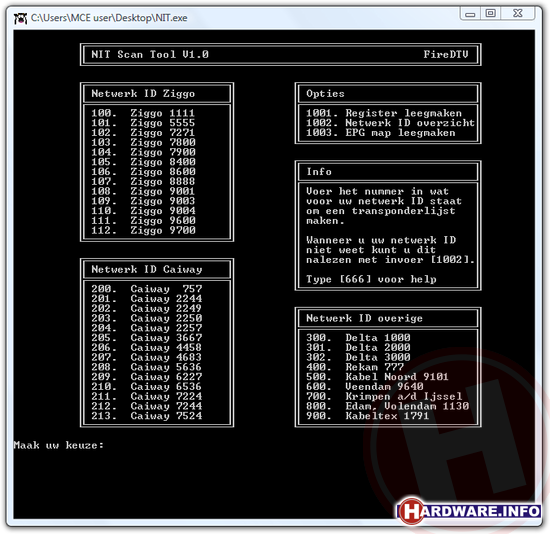Image resolution: width=550 pixels, height=534 pixels.
Task: Maximize the NIT.exe console window
Action: (x=490, y=14)
